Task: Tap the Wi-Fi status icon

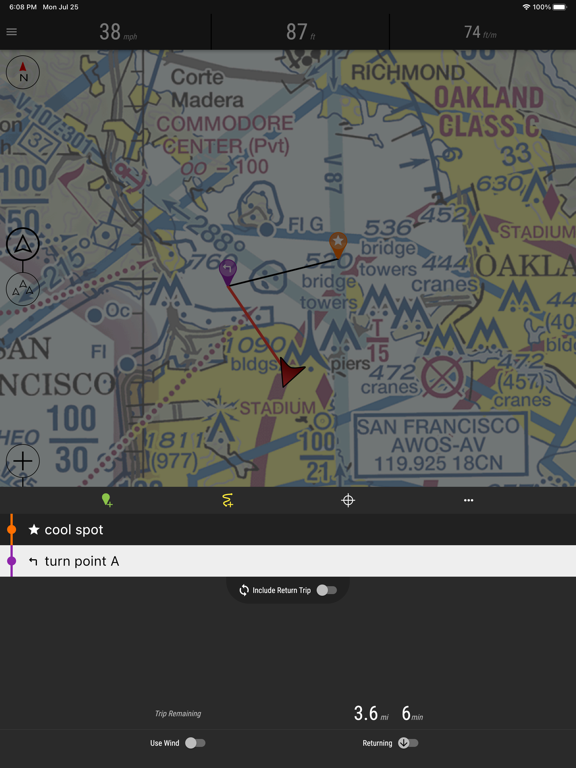Action: point(526,7)
